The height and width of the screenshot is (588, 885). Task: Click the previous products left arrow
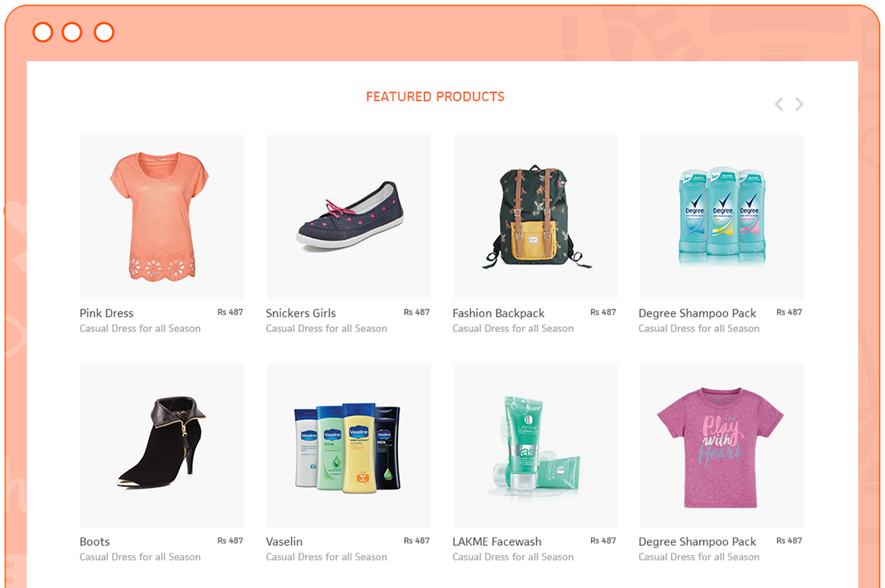coord(779,104)
